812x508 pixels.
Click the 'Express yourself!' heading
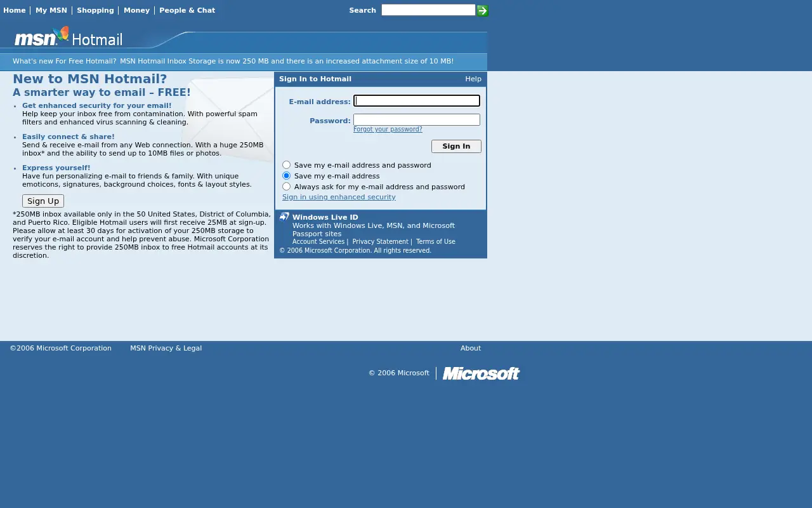pyautogui.click(x=56, y=168)
